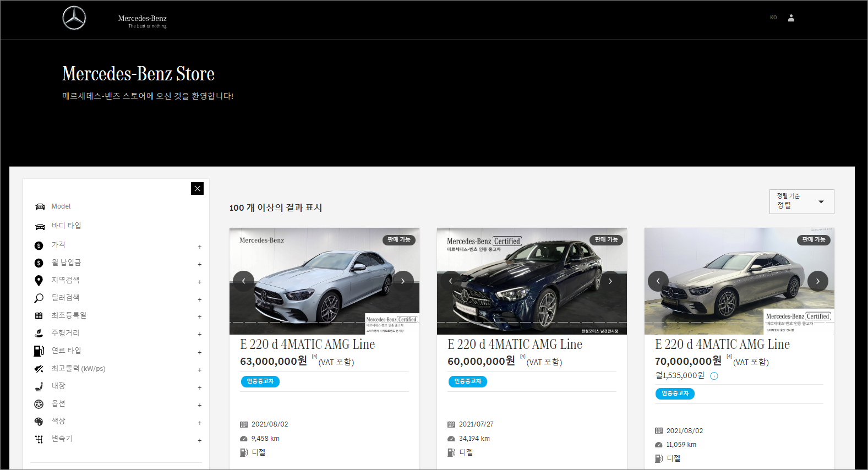Click the interior seat icon
Image resolution: width=868 pixels, height=470 pixels.
[39, 386]
